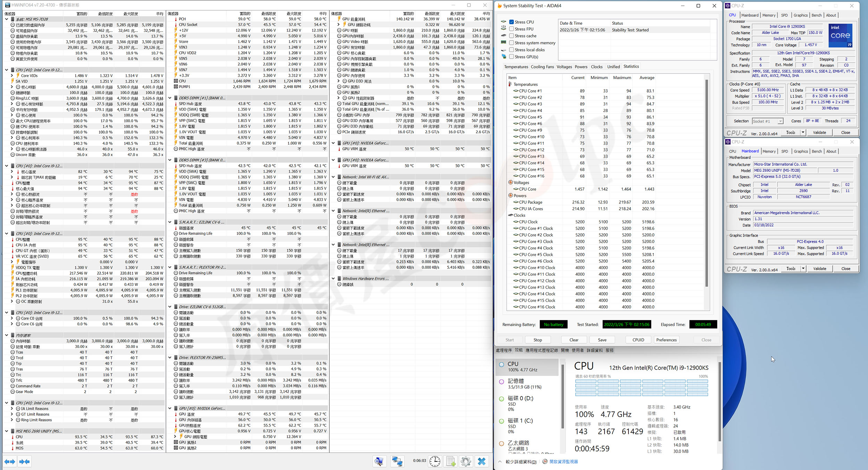Click the log-file-with-plus icon in HWiNFO toolbar

tap(451, 461)
